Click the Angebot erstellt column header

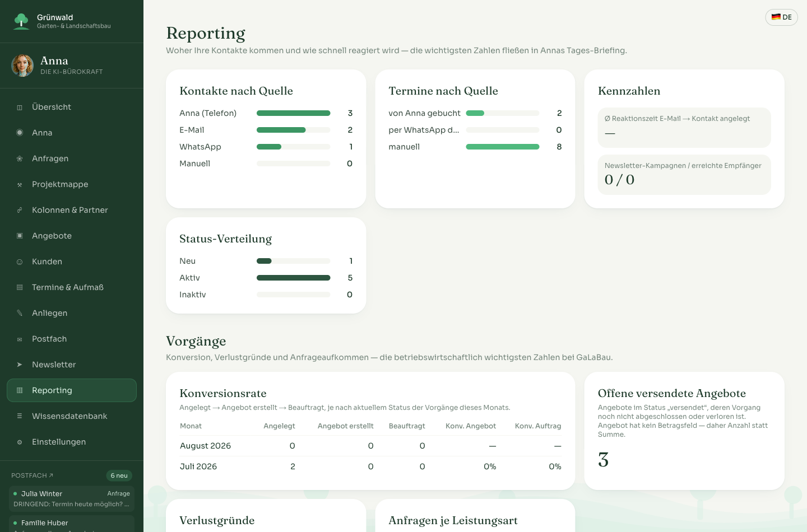[x=346, y=426]
